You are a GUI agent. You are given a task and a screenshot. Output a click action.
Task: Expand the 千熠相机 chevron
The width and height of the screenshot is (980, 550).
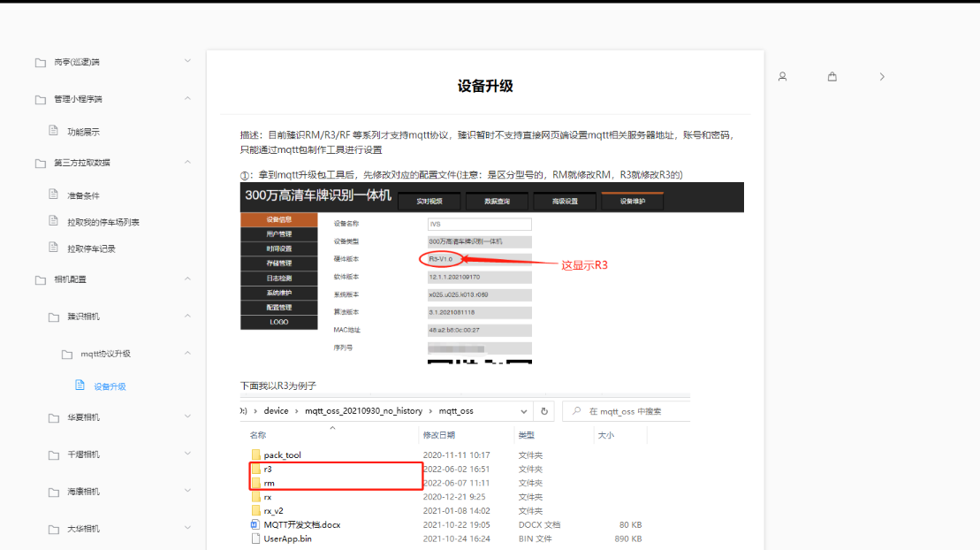[x=187, y=454]
